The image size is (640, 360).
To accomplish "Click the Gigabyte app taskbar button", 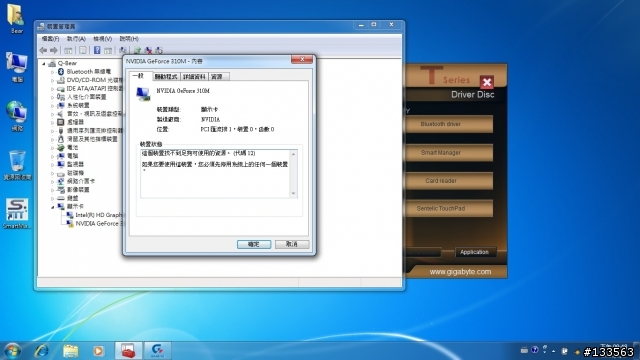I will click(158, 351).
